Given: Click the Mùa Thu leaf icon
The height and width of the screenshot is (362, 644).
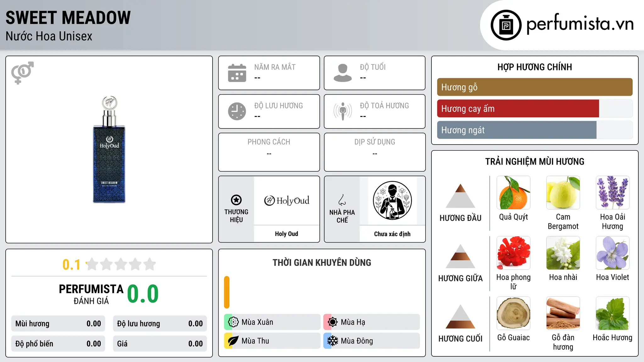Looking at the screenshot, I should (x=233, y=341).
